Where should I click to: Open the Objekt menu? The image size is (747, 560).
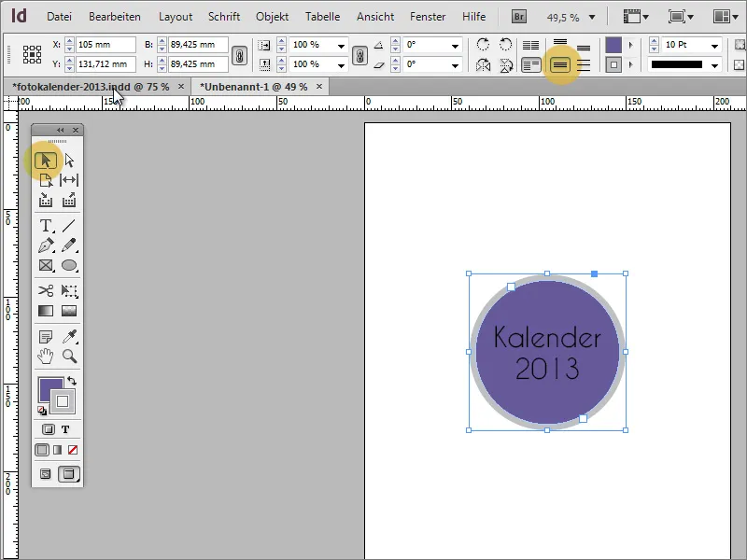tap(272, 17)
